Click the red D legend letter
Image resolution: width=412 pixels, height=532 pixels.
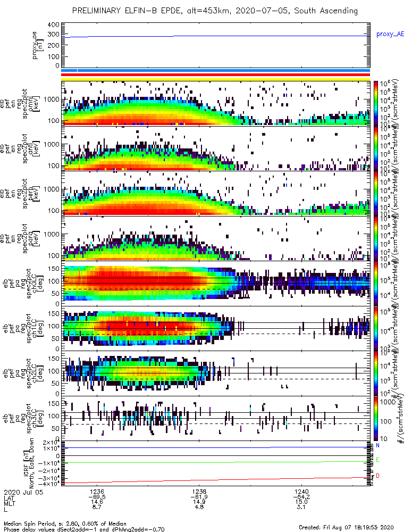378,476
